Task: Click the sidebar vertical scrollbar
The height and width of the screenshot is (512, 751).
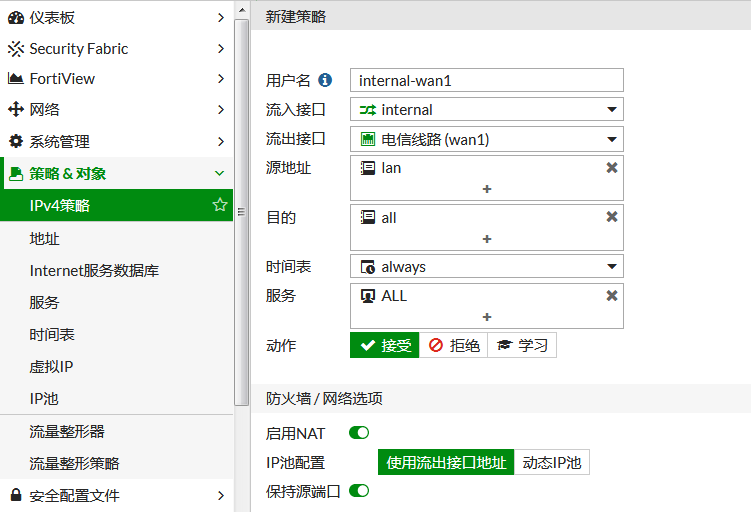Action: point(241,212)
